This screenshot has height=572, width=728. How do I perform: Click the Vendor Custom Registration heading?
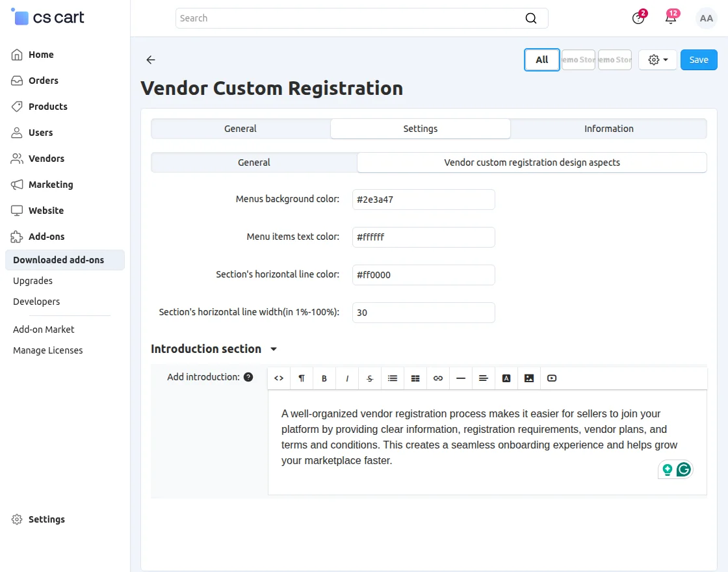272,88
